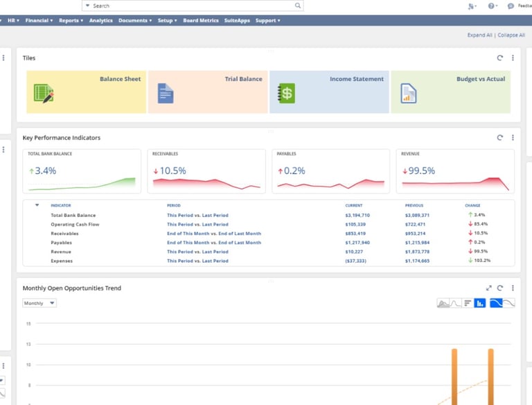Open the Financial menu
532x405 pixels.
(39, 20)
